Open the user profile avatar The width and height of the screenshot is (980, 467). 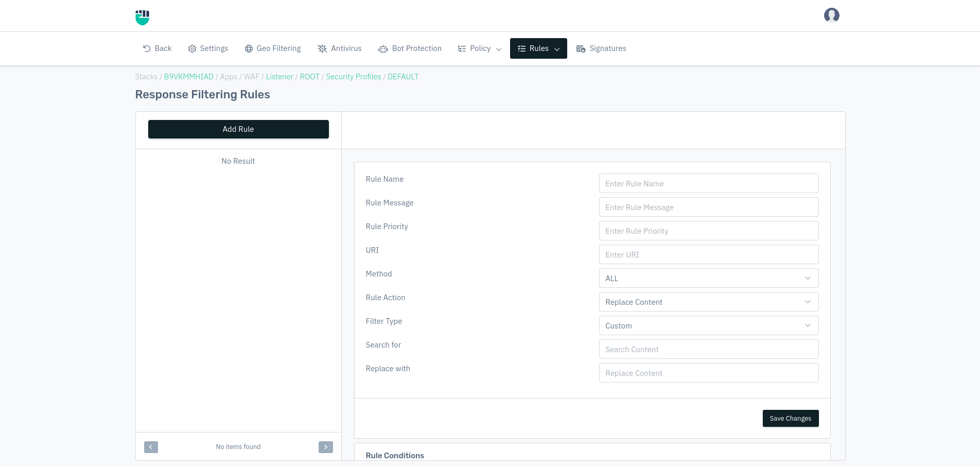831,15
